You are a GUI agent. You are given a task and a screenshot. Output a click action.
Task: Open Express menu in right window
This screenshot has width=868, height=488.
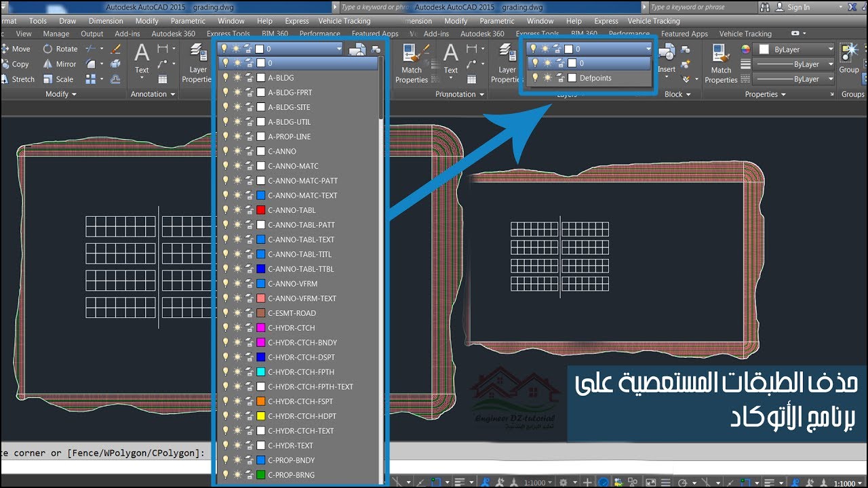[x=606, y=21]
